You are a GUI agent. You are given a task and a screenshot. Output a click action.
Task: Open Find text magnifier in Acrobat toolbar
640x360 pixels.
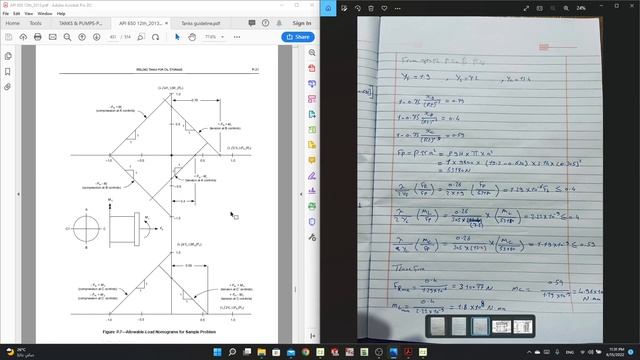click(67, 37)
